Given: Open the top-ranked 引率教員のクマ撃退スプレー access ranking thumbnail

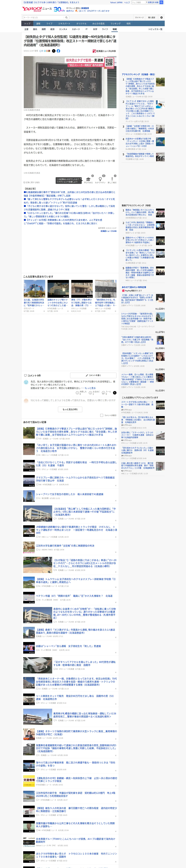Looking at the screenshot, I should pyautogui.click(x=160, y=82).
